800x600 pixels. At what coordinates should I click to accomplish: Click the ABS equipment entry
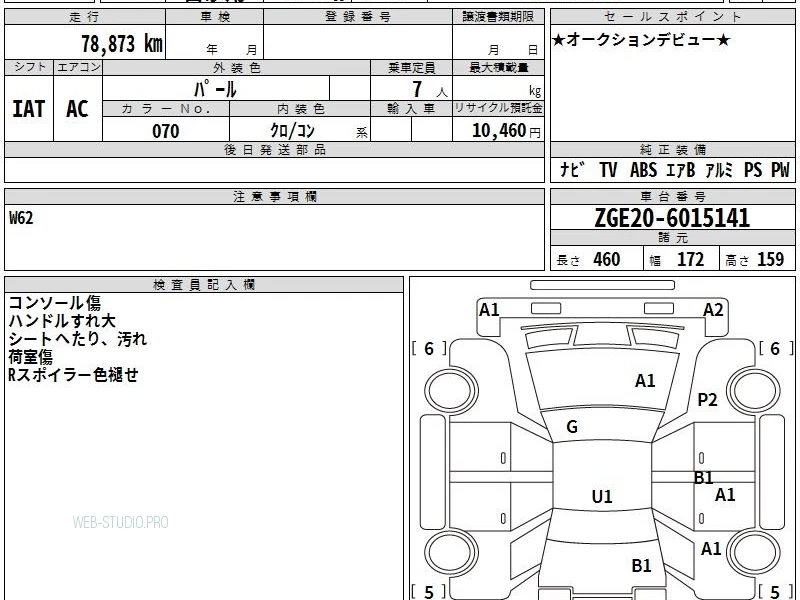click(643, 169)
